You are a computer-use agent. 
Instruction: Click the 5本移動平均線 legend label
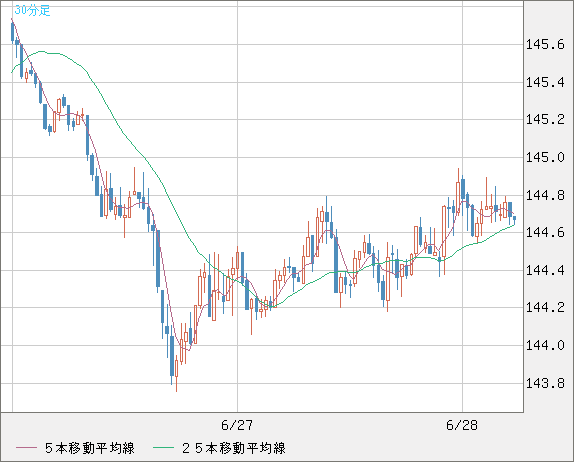coord(90,448)
